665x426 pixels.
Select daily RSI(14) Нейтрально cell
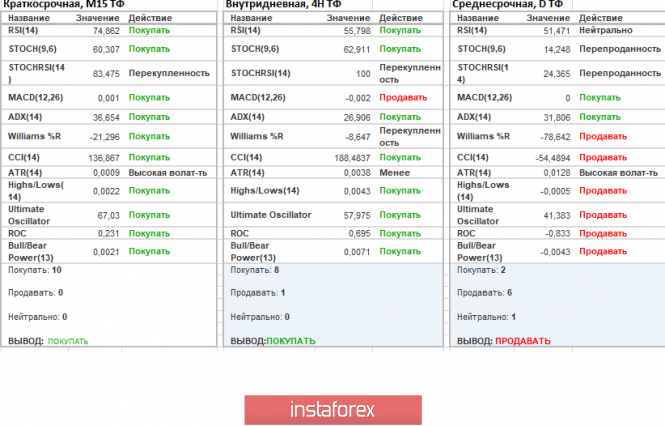click(606, 30)
